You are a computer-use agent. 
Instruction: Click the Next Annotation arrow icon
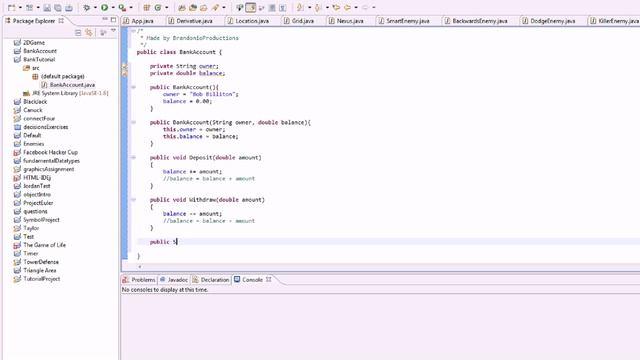tap(300, 7)
